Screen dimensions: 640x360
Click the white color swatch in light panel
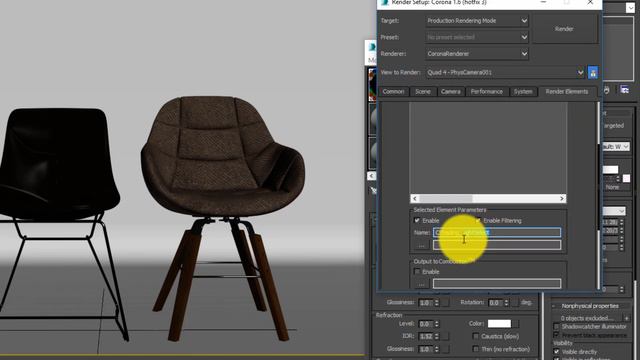[611, 169]
